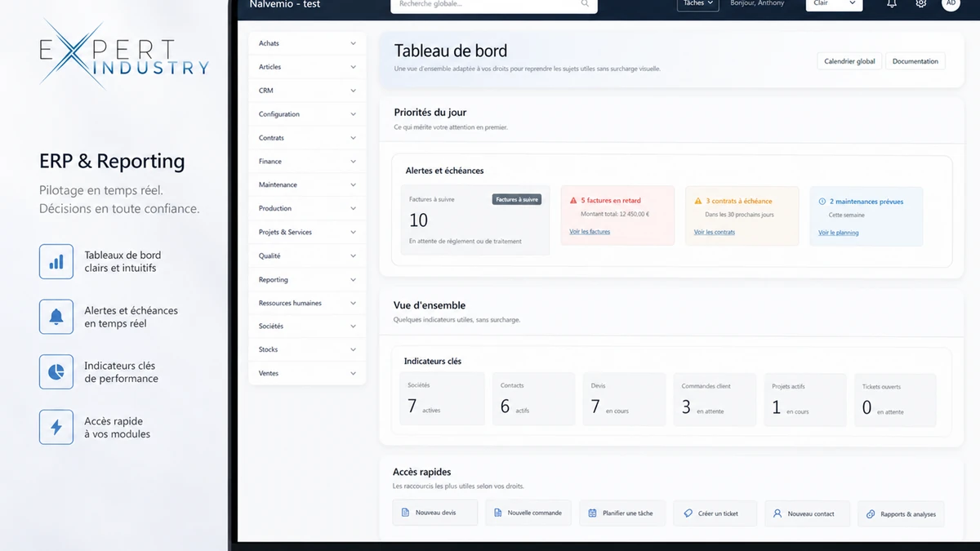Open the Qualité sidebar menu
This screenshot has height=551, width=980.
point(307,256)
